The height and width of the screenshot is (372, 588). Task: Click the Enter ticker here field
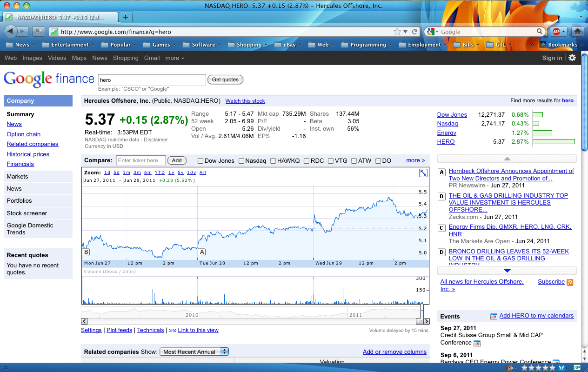(x=141, y=160)
